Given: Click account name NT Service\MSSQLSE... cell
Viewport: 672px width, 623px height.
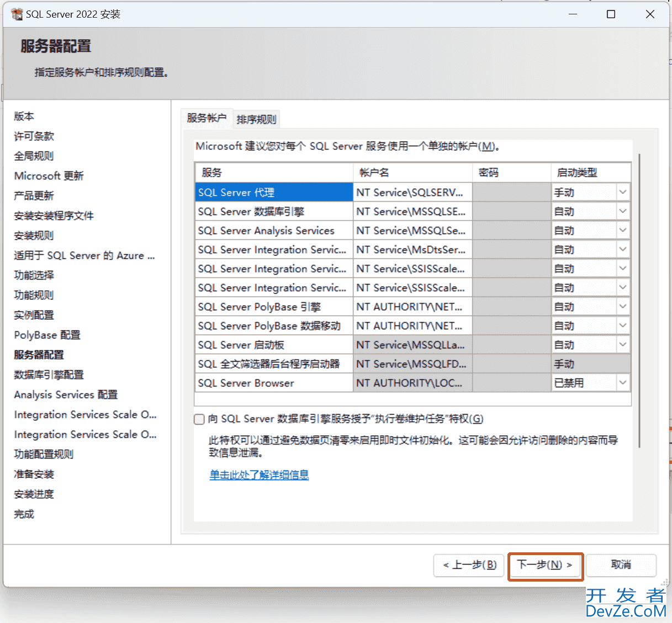Looking at the screenshot, I should click(x=412, y=212).
